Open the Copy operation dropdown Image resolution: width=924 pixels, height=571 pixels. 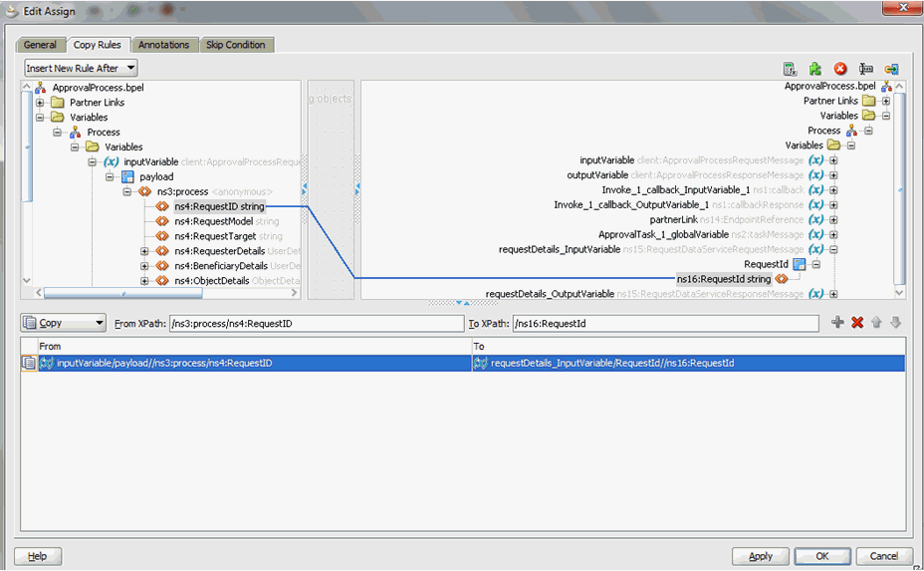[x=64, y=323]
